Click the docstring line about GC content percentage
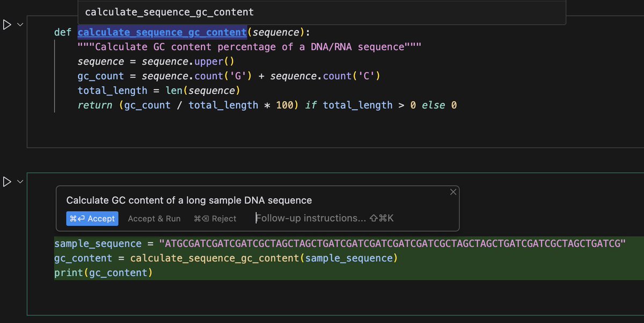This screenshot has height=323, width=644. click(250, 47)
